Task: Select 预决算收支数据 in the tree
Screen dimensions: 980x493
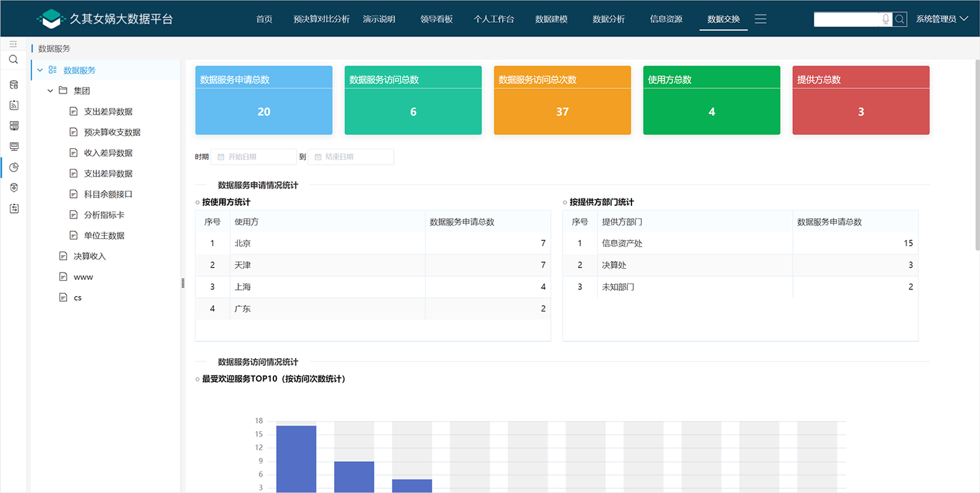Action: pyautogui.click(x=112, y=132)
